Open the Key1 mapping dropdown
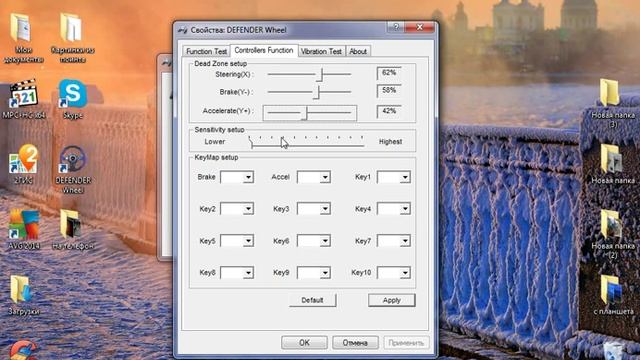The width and height of the screenshot is (640, 360). [x=405, y=177]
